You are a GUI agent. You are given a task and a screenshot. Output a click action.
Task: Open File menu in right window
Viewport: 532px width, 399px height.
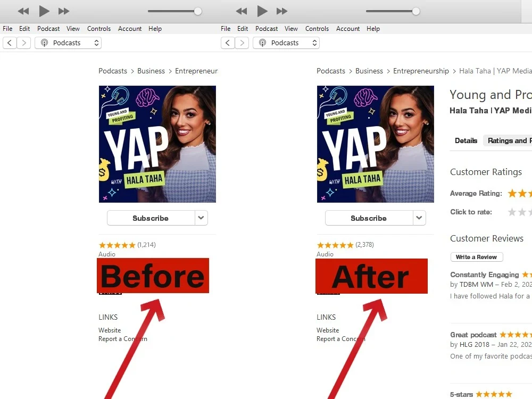point(226,29)
